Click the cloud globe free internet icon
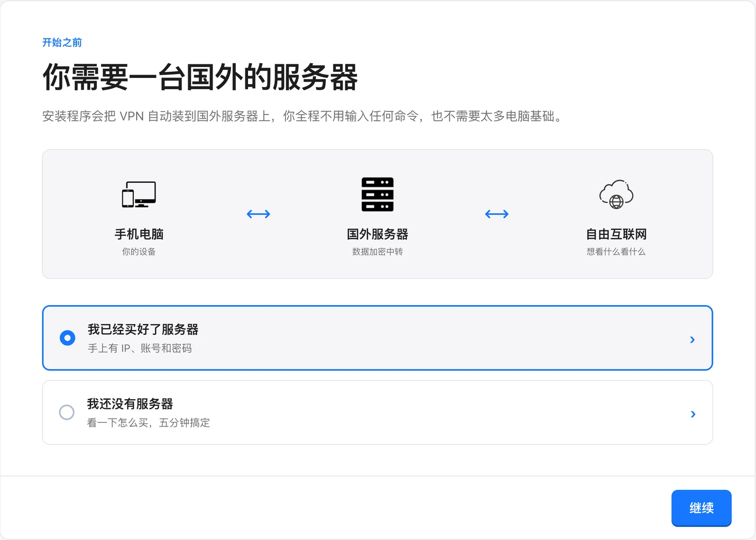 tap(616, 195)
